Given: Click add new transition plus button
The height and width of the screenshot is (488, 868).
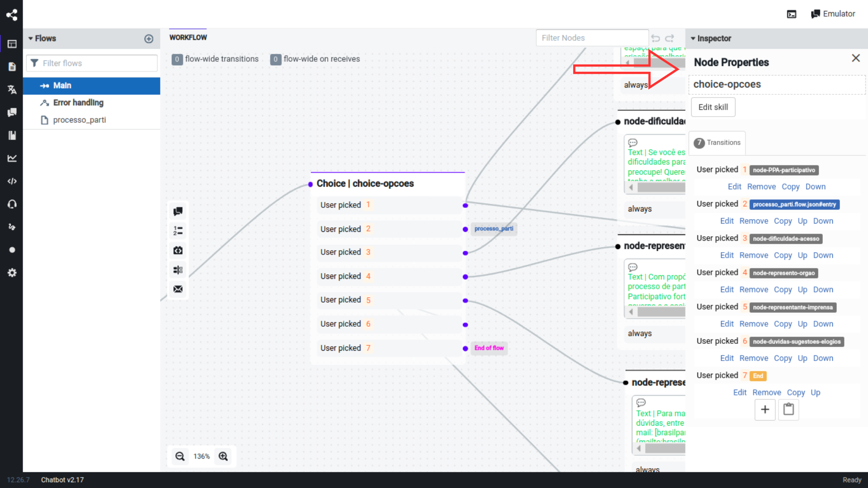Looking at the screenshot, I should (x=765, y=410).
